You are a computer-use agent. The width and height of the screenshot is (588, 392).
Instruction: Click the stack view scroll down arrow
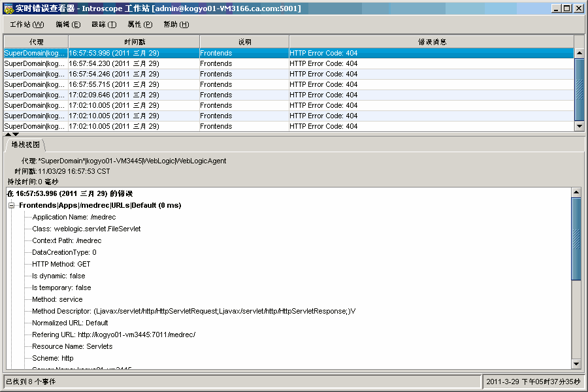(576, 363)
